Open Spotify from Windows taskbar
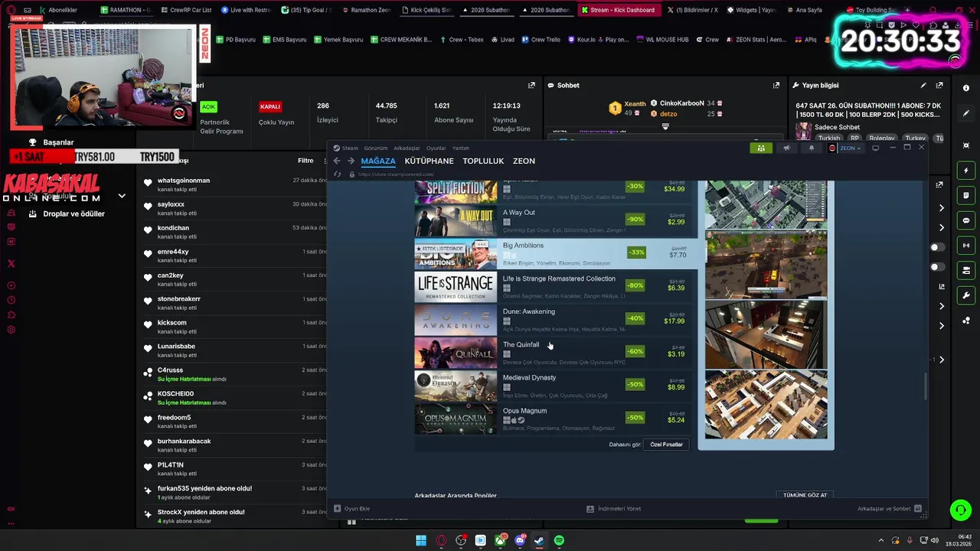 click(559, 540)
